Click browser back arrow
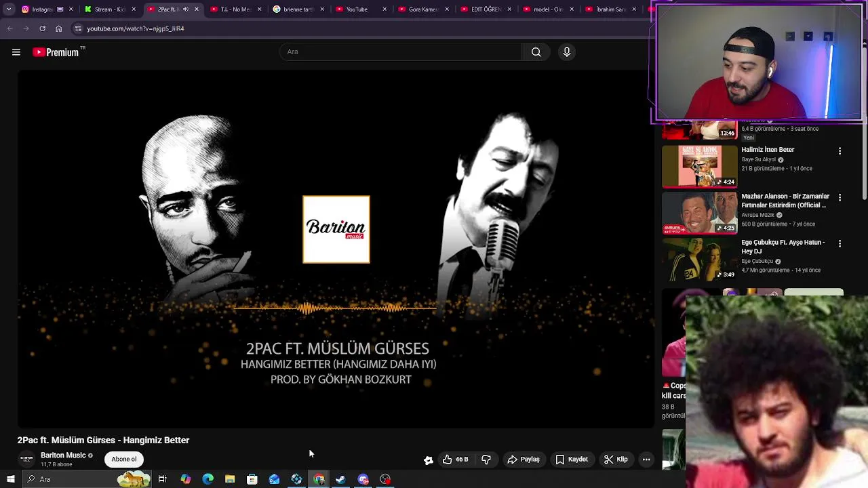Viewport: 868px width, 488px height. point(9,28)
